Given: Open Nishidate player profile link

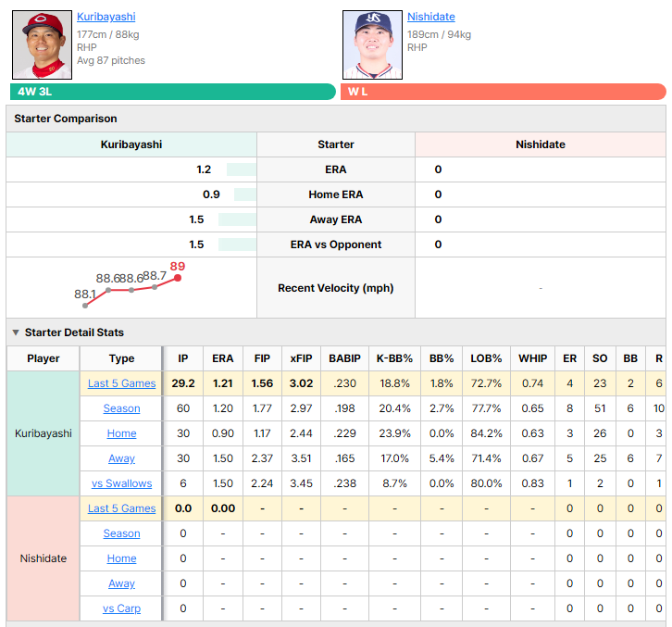Looking at the screenshot, I should click(x=430, y=17).
